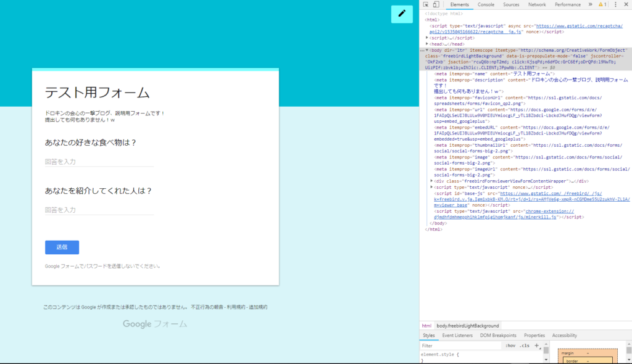Open the Properties sub-tab
The image size is (632, 364).
pyautogui.click(x=534, y=336)
